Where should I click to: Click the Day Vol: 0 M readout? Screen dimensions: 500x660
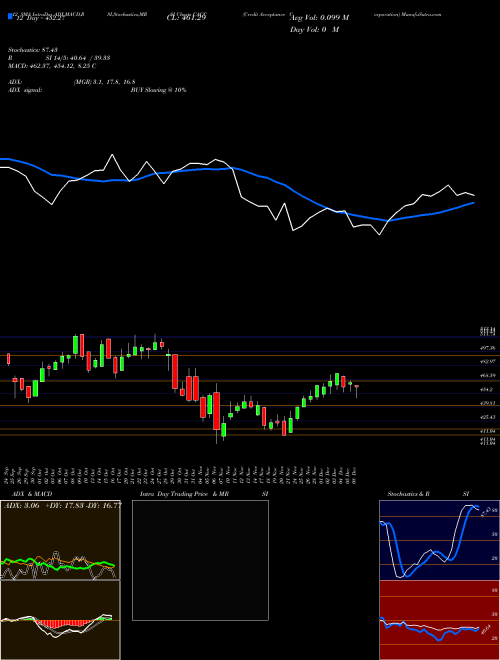pos(314,30)
